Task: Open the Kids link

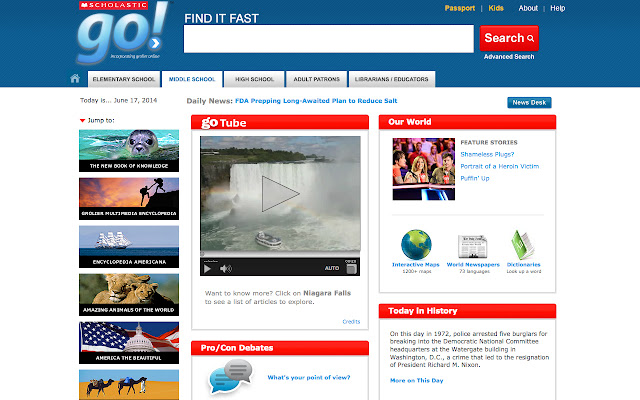Action: [496, 8]
